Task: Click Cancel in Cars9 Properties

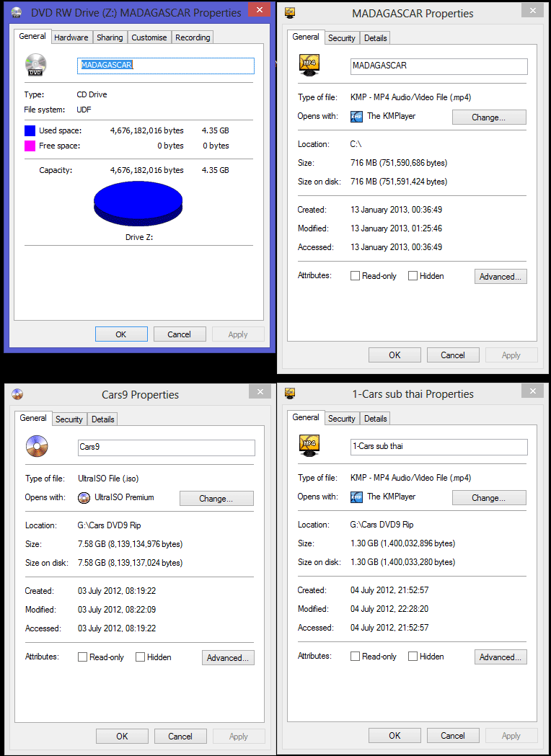Action: (x=180, y=737)
